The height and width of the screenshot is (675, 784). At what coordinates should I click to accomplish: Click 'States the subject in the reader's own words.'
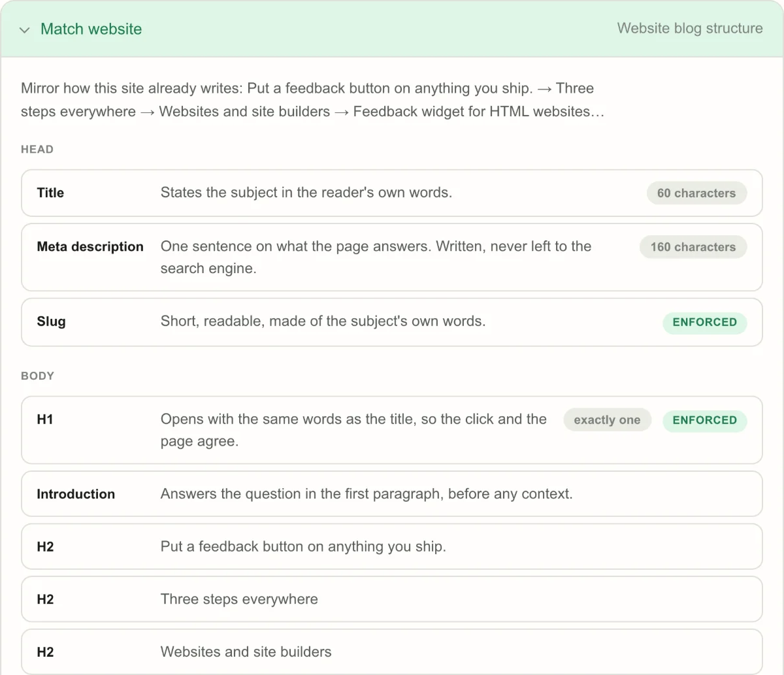coord(306,192)
